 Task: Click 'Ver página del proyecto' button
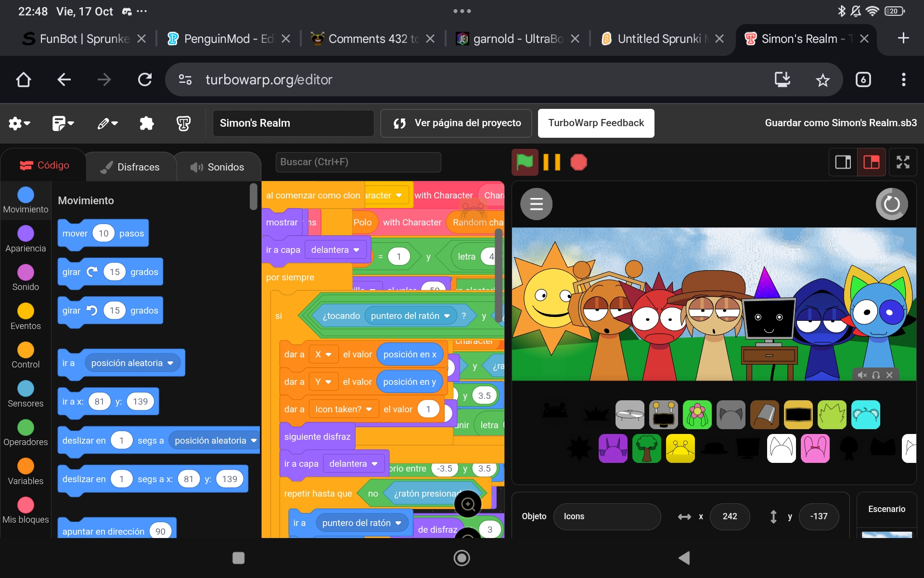[x=456, y=123]
